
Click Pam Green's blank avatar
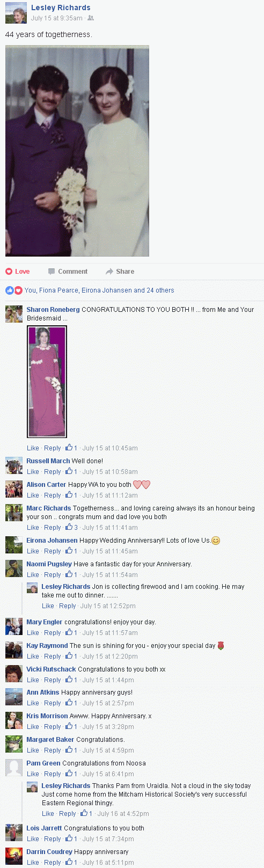point(14,768)
